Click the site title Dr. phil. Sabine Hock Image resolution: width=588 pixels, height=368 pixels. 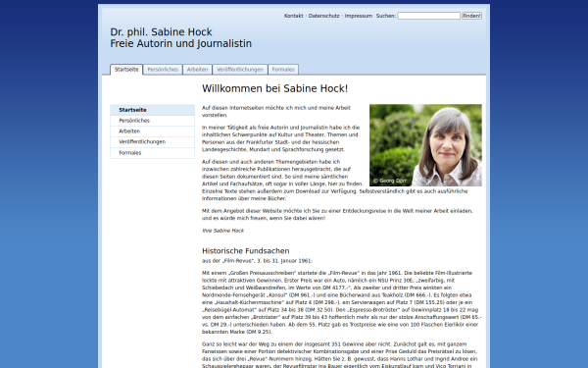(x=161, y=32)
